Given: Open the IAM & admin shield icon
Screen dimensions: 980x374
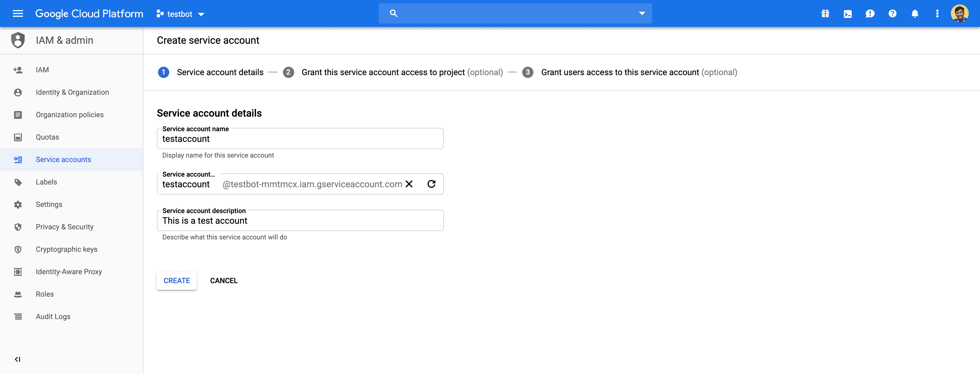Looking at the screenshot, I should [x=18, y=40].
